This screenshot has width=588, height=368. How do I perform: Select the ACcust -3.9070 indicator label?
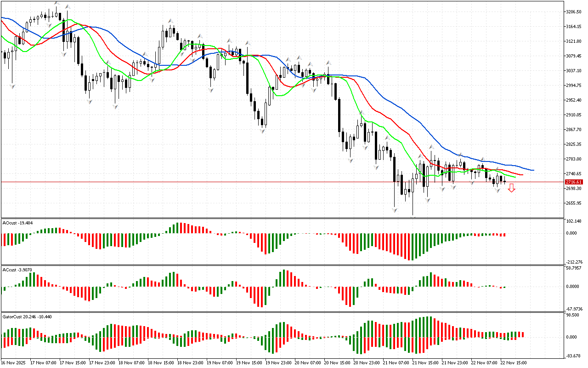coord(17,270)
